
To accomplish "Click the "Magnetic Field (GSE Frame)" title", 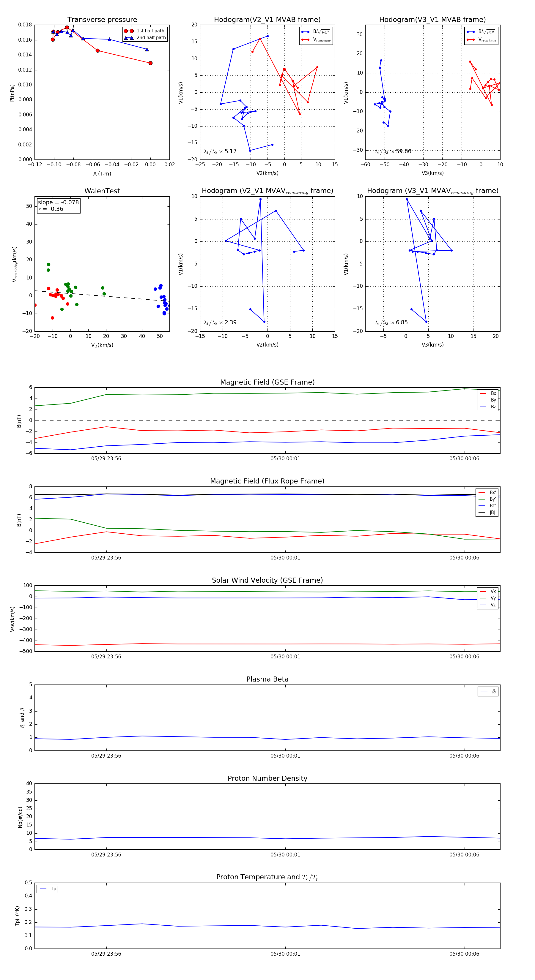I will [x=267, y=382].
